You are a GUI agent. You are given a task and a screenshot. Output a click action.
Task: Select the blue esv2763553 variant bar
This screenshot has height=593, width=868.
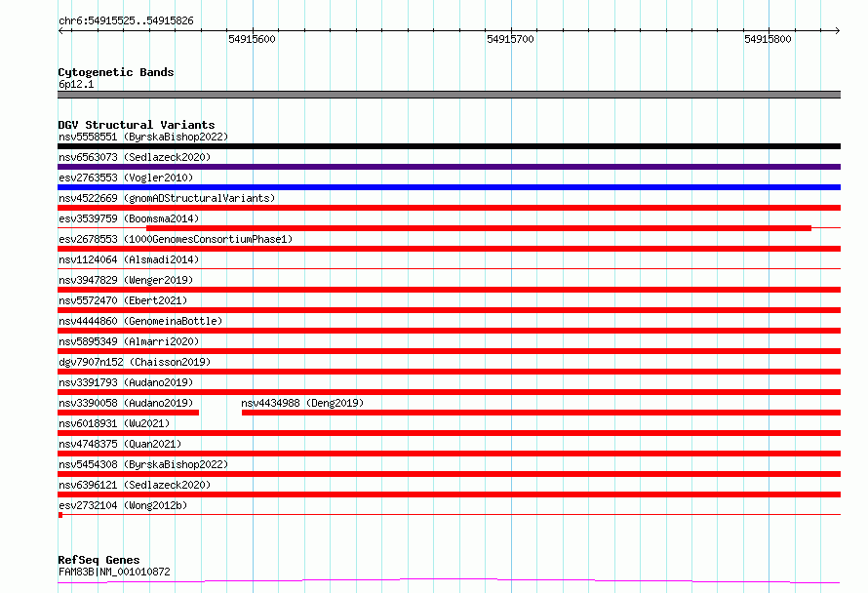coord(449,187)
